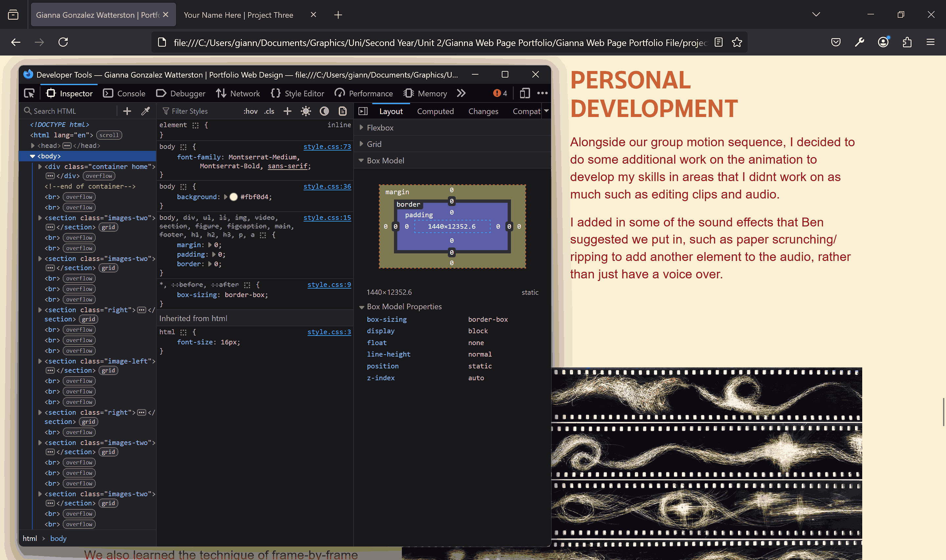The image size is (946, 560).
Task: Open Firefox View icon at tab strip start
Action: 13,15
